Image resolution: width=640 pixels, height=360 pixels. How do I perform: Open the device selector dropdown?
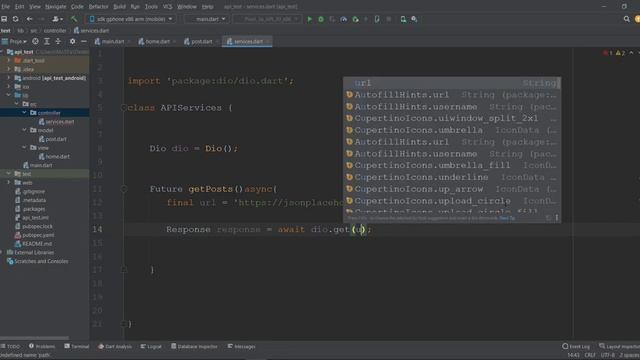tap(131, 19)
